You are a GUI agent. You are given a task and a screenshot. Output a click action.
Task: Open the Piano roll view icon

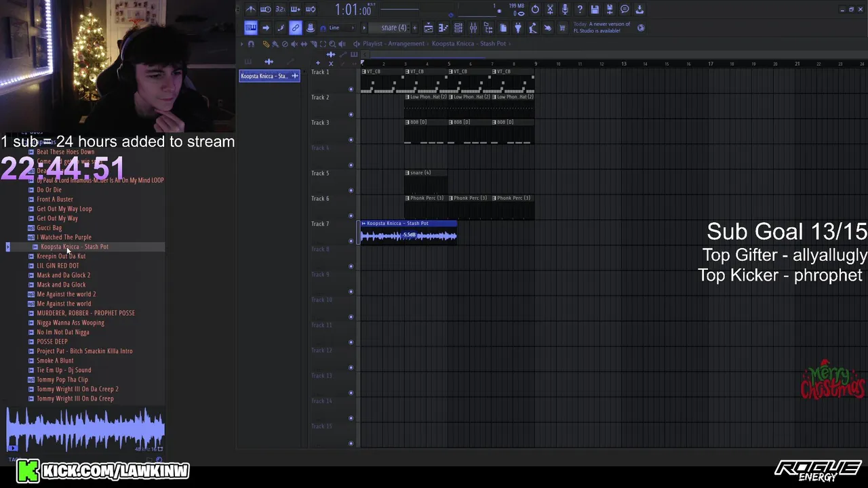coord(443,28)
